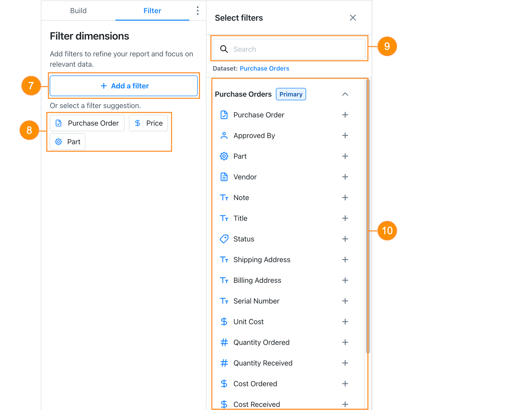Switch to the Build tab
Viewport: 532px width, 410px height.
[x=78, y=11]
